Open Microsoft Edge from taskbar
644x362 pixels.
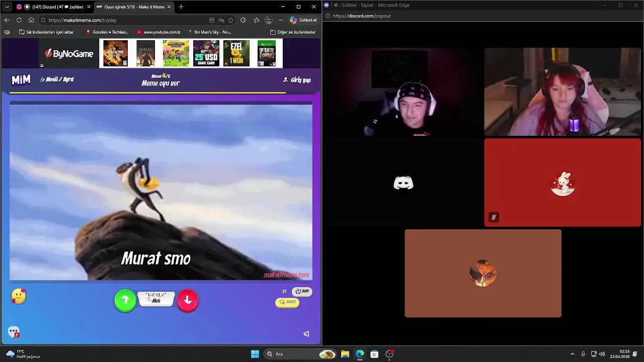pos(360,354)
